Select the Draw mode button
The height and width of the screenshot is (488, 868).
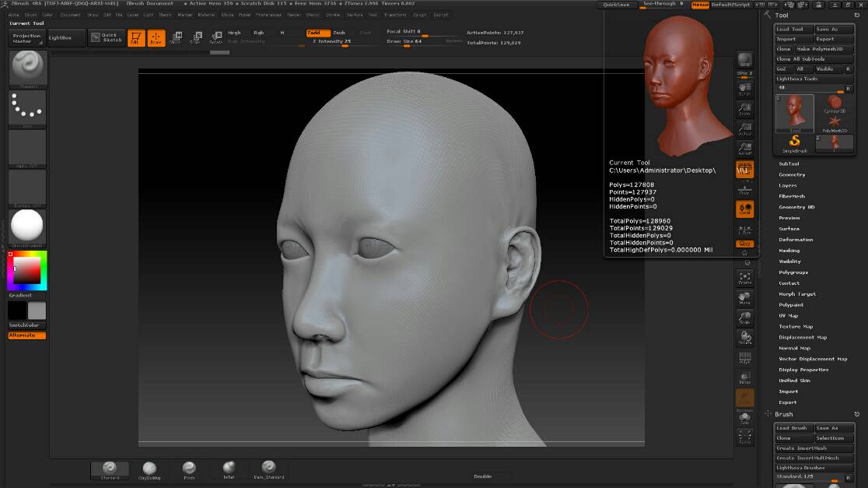click(156, 38)
